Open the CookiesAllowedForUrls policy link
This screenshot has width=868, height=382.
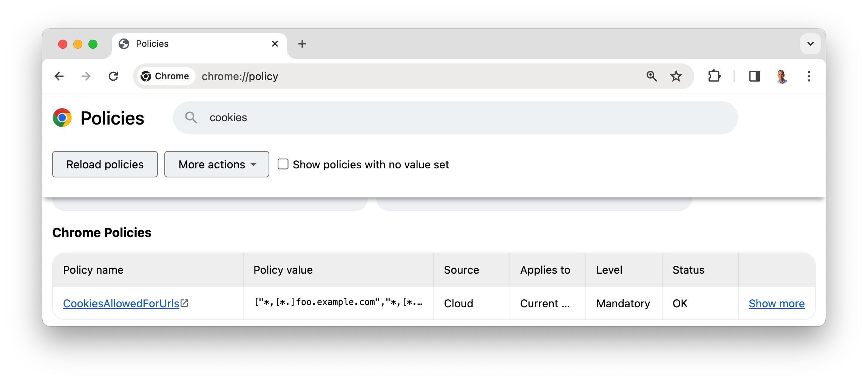[120, 303]
